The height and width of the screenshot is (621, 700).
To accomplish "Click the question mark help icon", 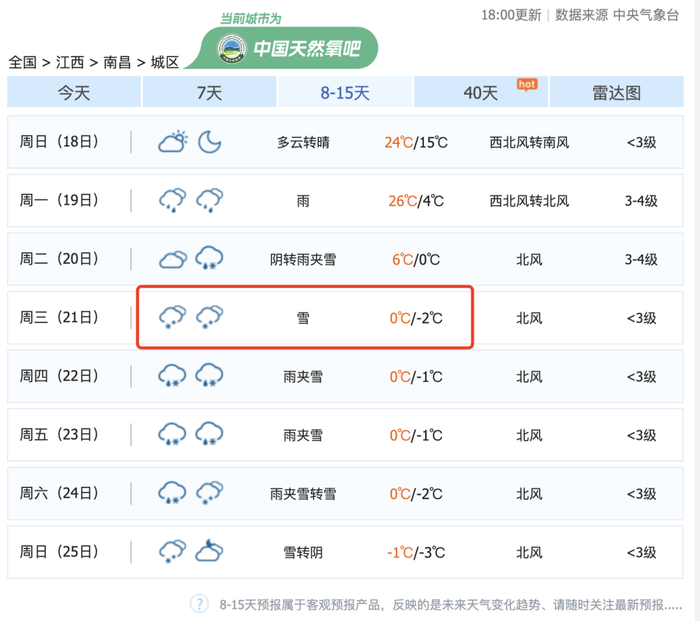I will coord(199,604).
